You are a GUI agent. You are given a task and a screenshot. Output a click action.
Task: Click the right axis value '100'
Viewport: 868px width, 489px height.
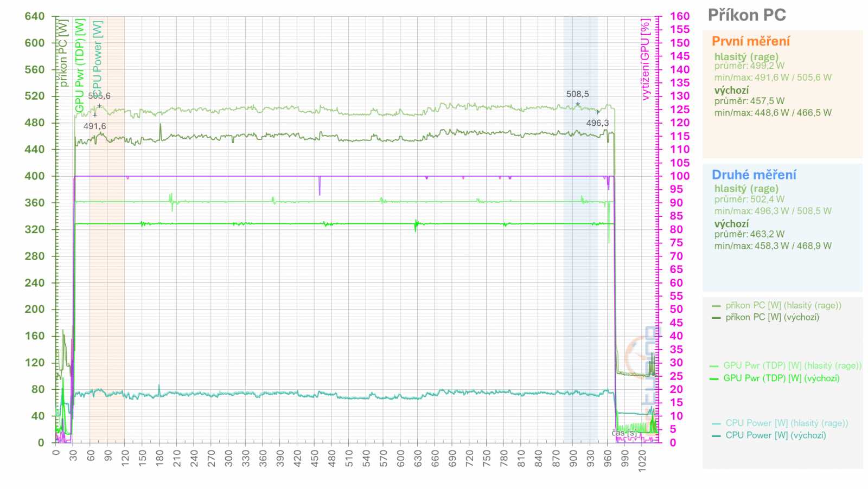[x=680, y=176]
